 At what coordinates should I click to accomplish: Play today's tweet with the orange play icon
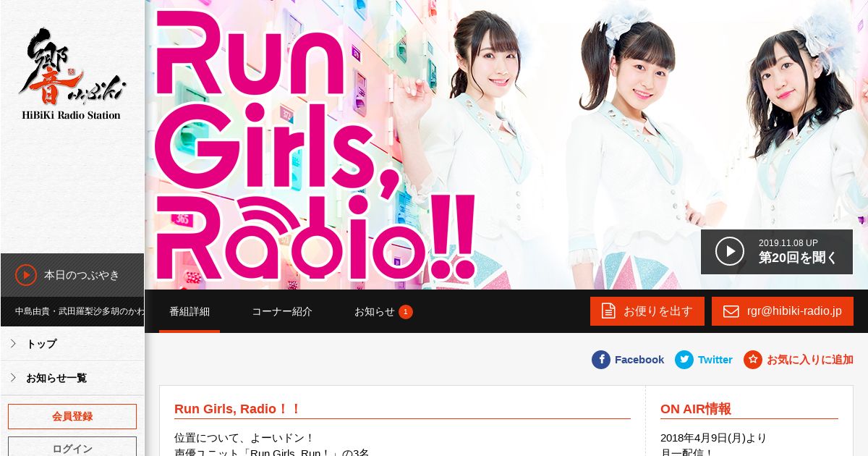click(x=26, y=275)
